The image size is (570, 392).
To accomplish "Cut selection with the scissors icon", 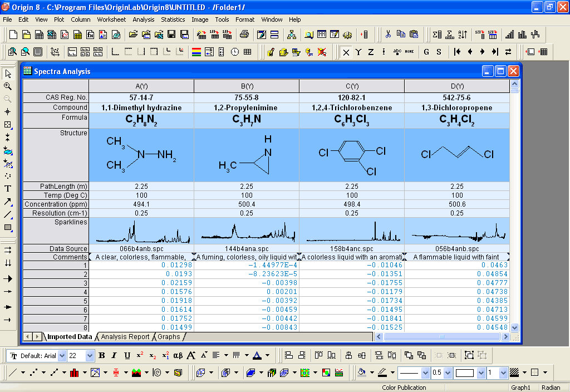I will coord(388,35).
